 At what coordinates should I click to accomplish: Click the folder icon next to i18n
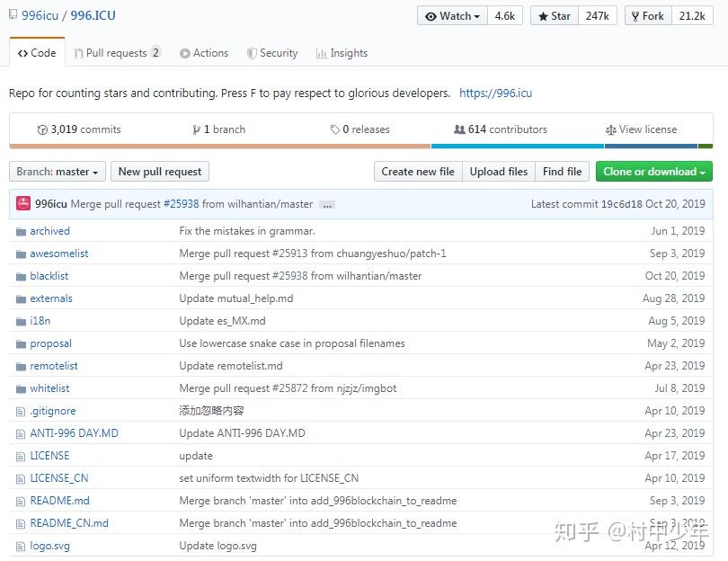tap(21, 321)
